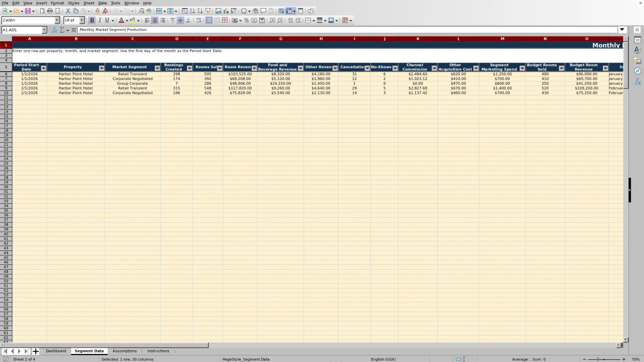Open the File menu

(5, 3)
